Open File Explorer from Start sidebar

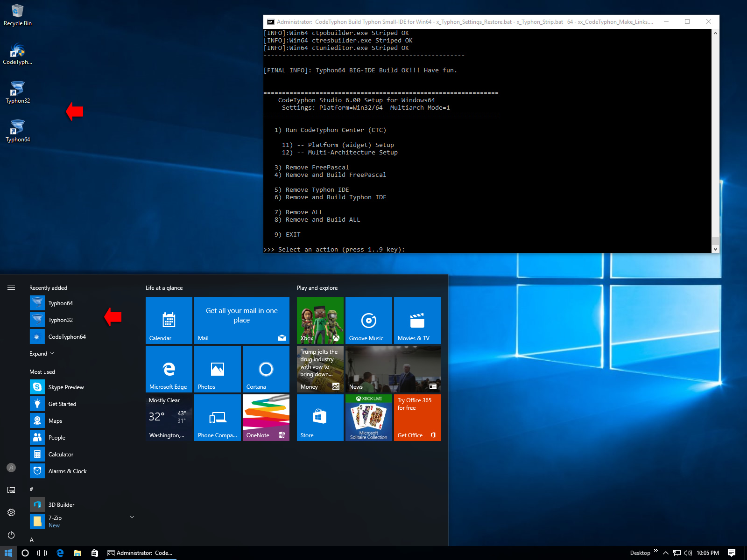[x=11, y=490]
